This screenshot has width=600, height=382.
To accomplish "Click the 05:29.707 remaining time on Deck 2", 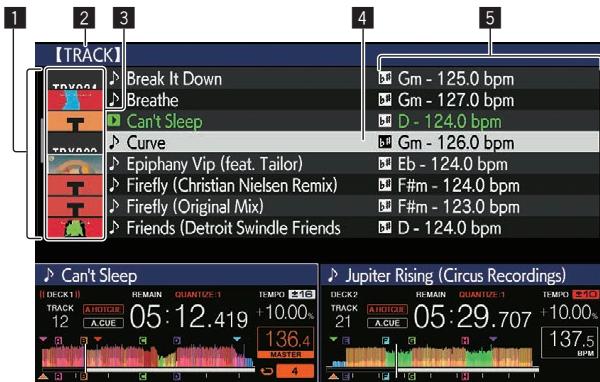I will click(473, 317).
